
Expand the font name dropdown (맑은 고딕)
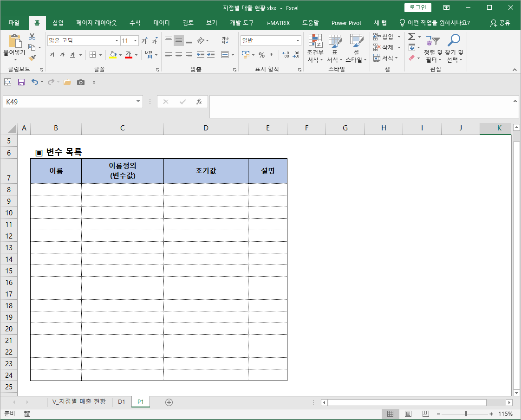click(117, 41)
